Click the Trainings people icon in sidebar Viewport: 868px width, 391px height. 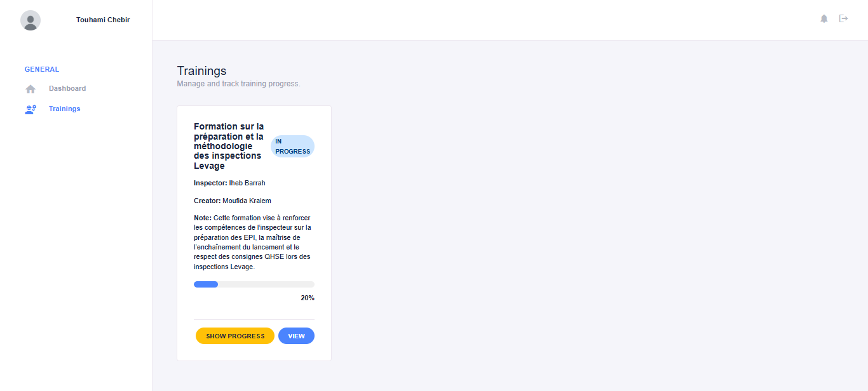(x=31, y=109)
